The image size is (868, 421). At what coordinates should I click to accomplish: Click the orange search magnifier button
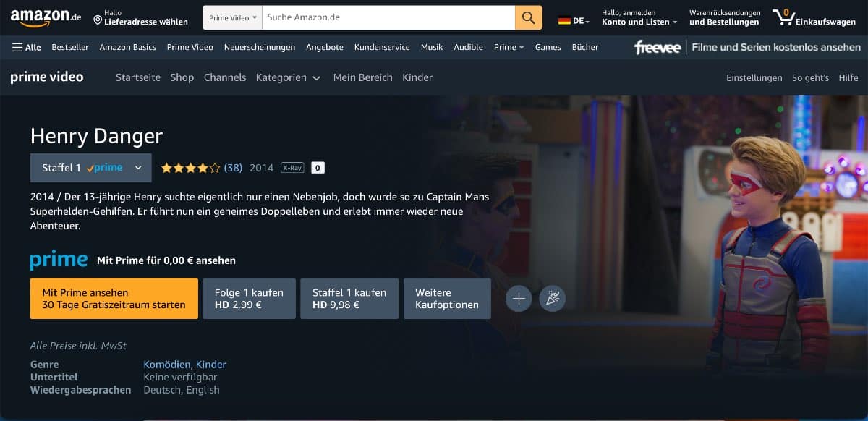pos(528,17)
